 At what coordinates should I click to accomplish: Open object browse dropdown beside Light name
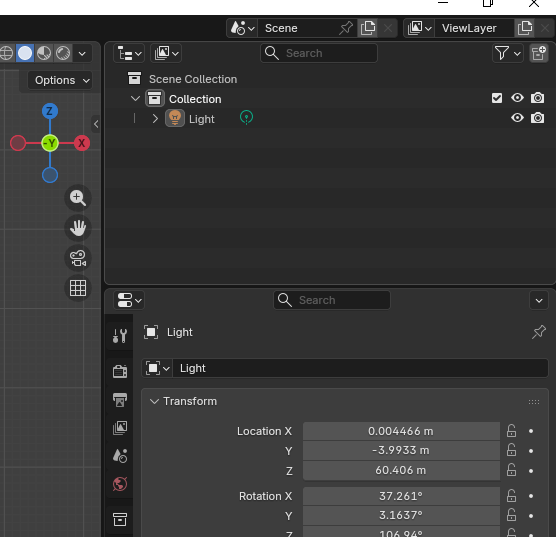click(x=157, y=368)
